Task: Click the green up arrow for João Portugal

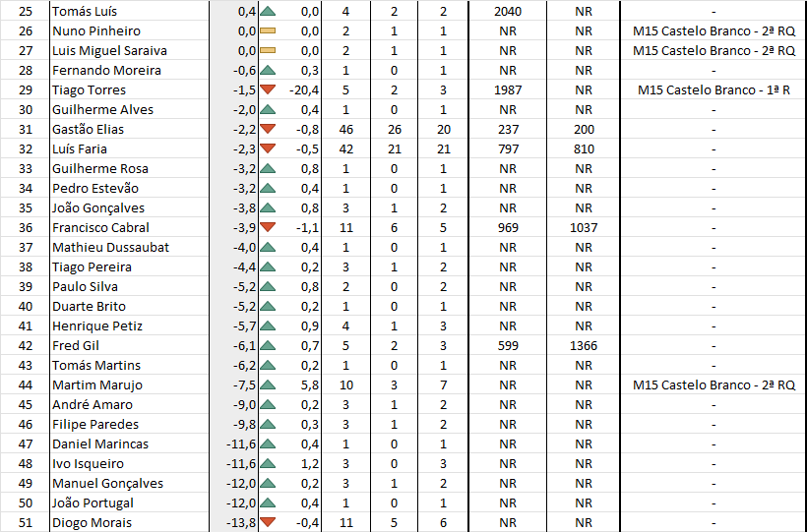Action: pyautogui.click(x=268, y=502)
